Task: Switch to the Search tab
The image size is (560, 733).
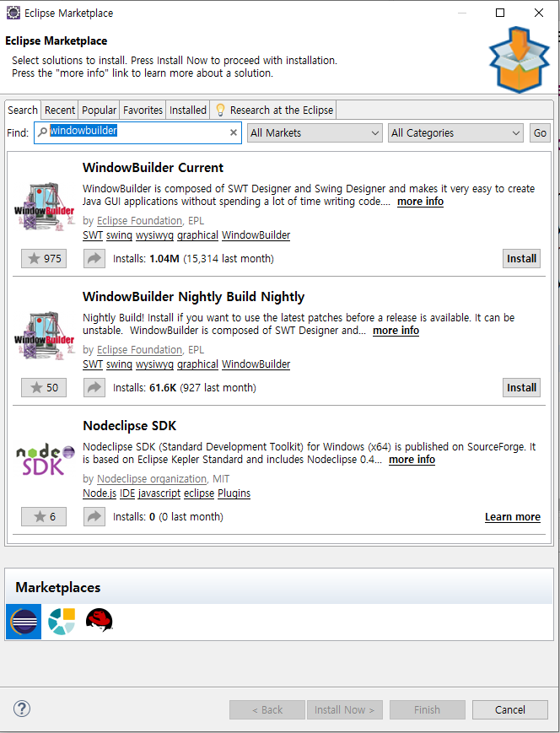Action: [23, 110]
